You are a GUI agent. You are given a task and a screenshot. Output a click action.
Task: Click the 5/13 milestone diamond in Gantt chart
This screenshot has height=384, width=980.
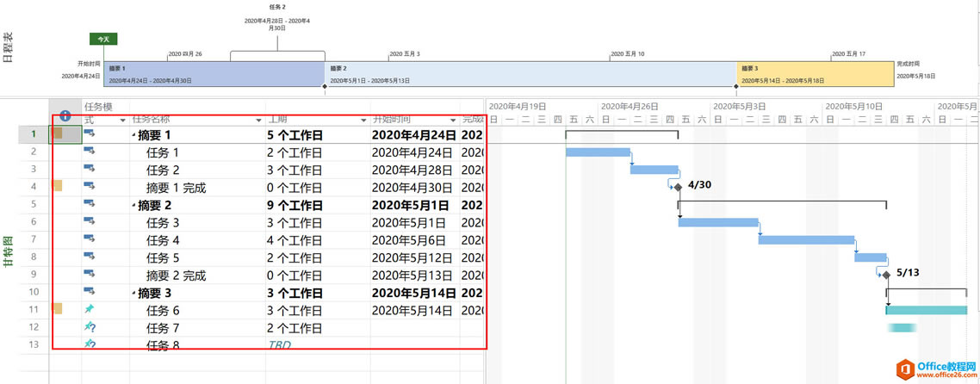tap(885, 275)
